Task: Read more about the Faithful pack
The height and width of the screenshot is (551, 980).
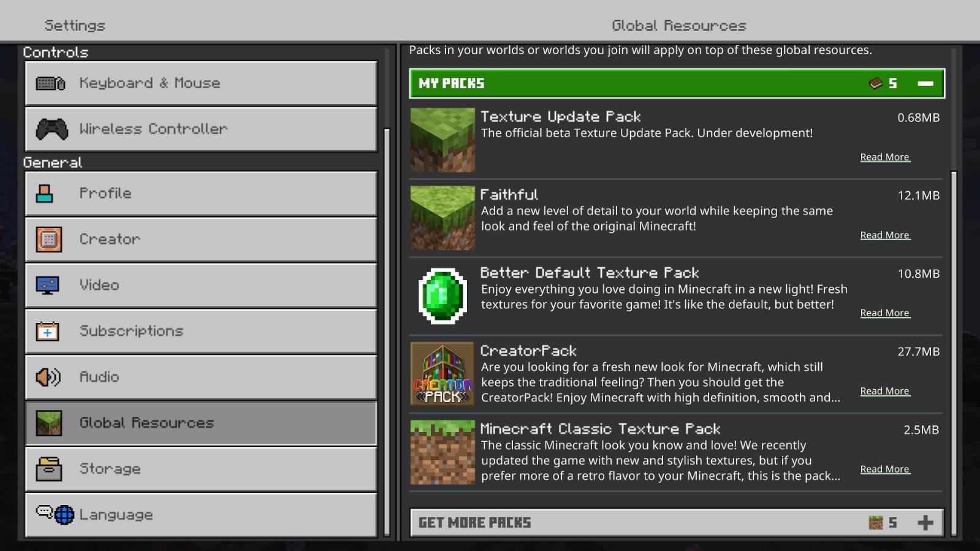Action: (885, 235)
